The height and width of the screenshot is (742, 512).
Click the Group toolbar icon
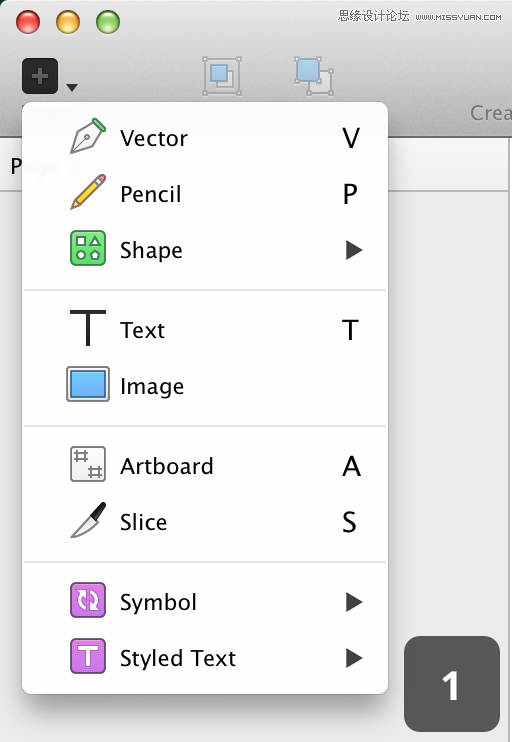point(222,76)
